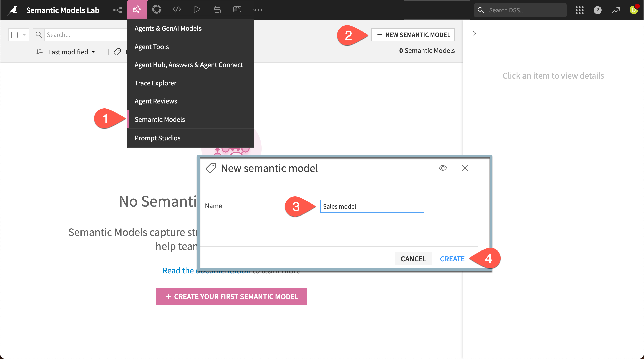Screen dimensions: 644x359
Task: Open code notebooks via the </> icon
Action: click(x=177, y=10)
